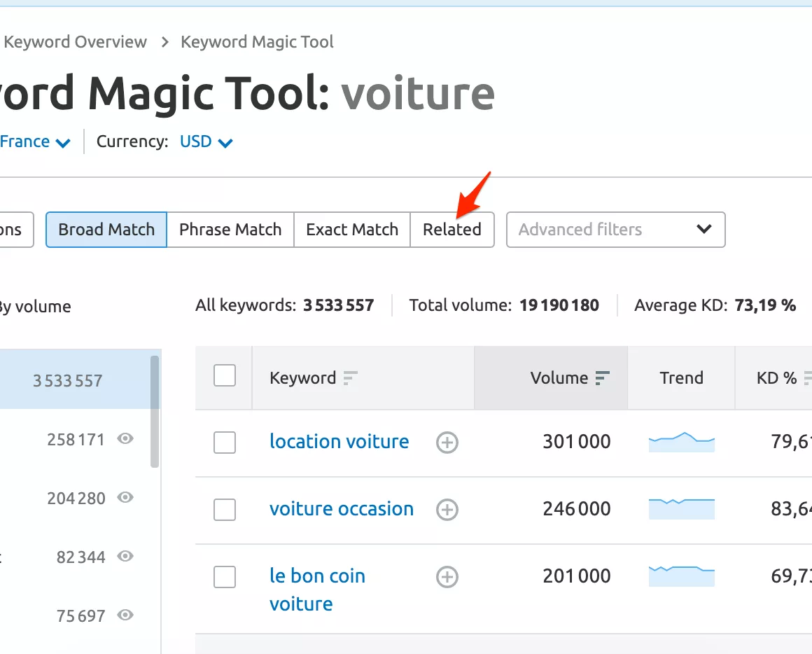Tick checkbox for 'location voiture' row
Image resolution: width=812 pixels, height=654 pixels.
click(225, 443)
